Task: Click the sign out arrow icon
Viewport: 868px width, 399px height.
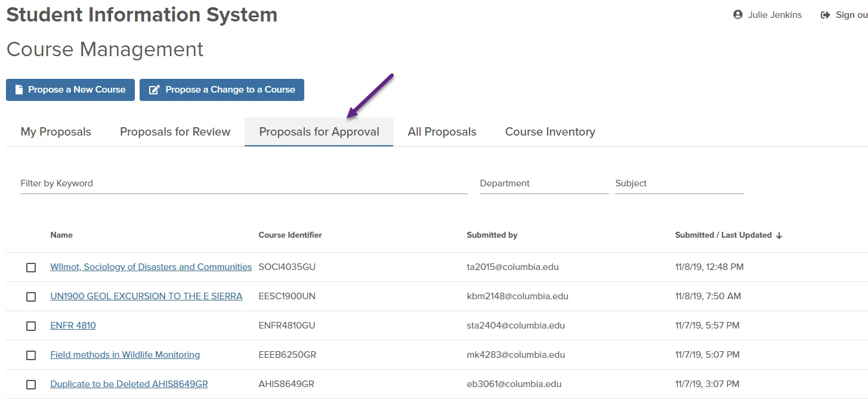Action: 826,15
